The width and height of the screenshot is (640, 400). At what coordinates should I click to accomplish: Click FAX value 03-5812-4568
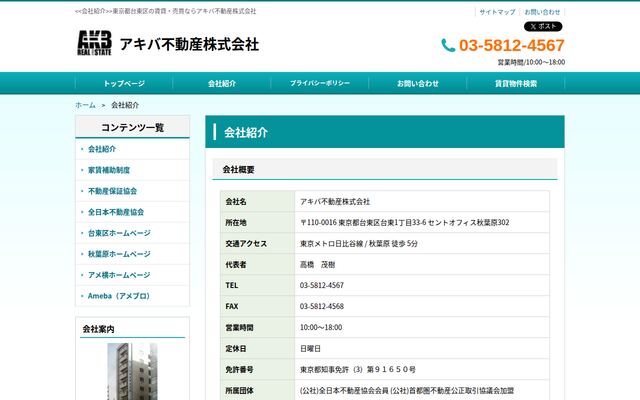click(322, 307)
